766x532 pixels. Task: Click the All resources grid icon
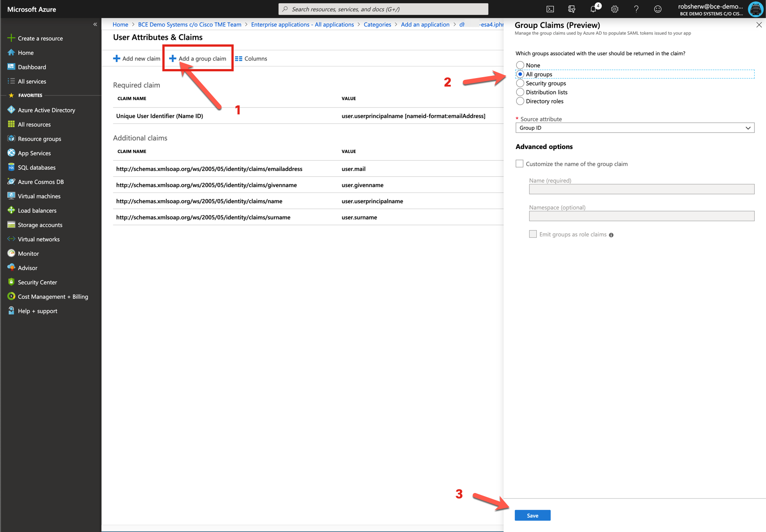click(x=11, y=124)
